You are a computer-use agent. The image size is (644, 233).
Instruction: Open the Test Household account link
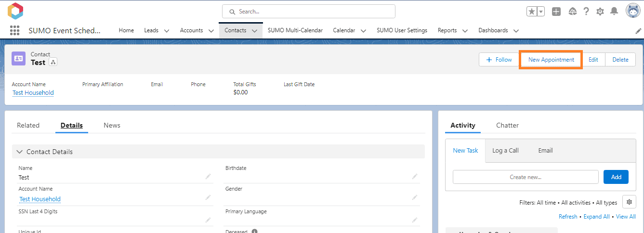33,92
